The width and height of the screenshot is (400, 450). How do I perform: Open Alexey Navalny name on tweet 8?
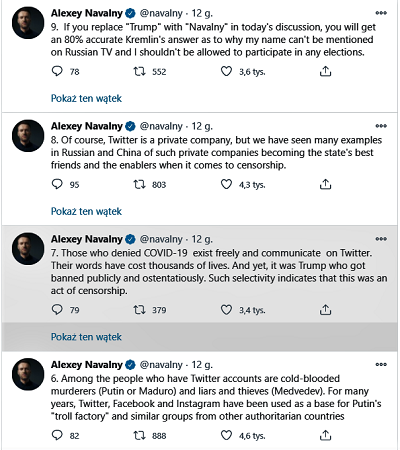pos(87,126)
